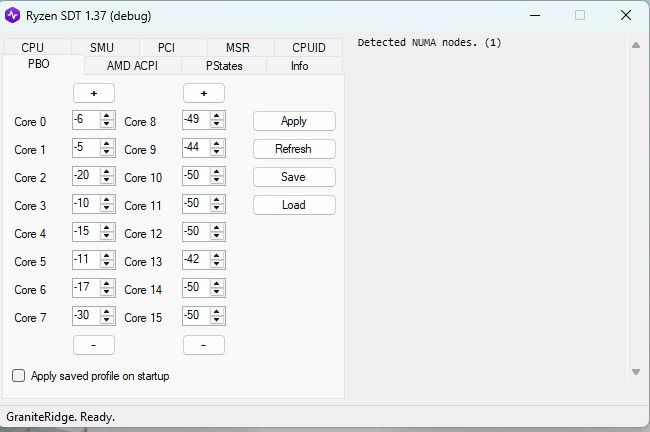Click the plus button above Core 0 column
This screenshot has width=650, height=432.
click(94, 93)
